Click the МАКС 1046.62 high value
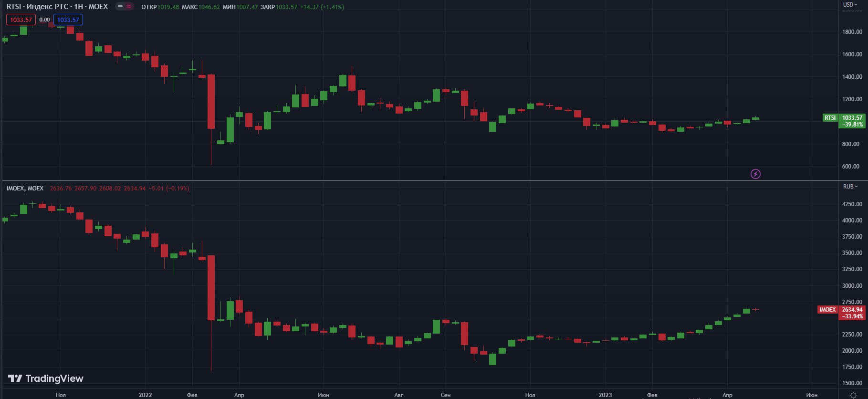 (201, 7)
